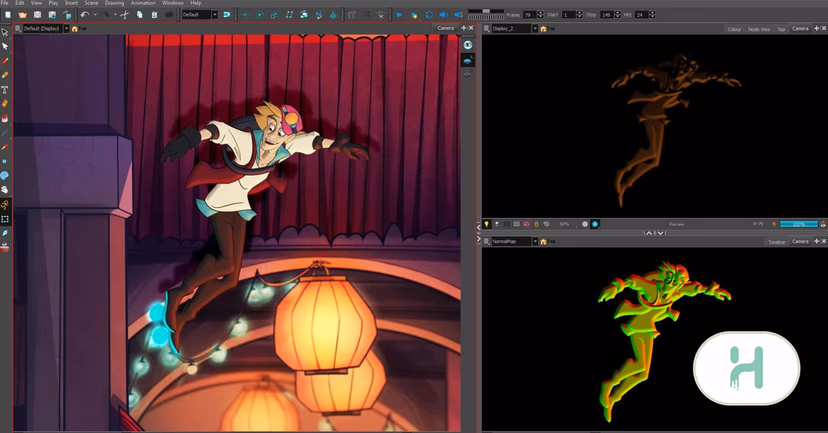Image resolution: width=828 pixels, height=433 pixels.
Task: Select the Paint bucket tool in left toolbar
Action: [5, 118]
